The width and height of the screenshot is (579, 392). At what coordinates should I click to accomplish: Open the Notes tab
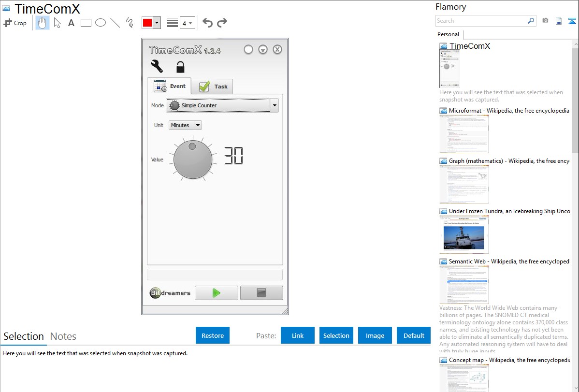(x=63, y=336)
